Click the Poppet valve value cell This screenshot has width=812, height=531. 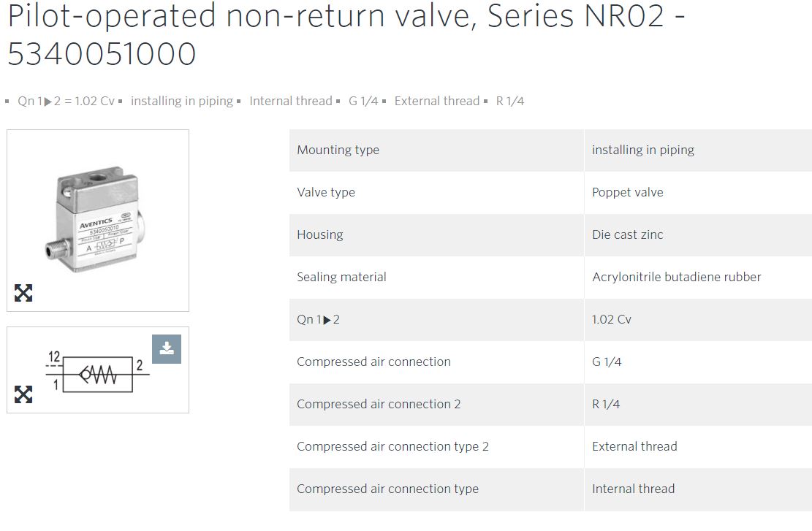(x=698, y=193)
